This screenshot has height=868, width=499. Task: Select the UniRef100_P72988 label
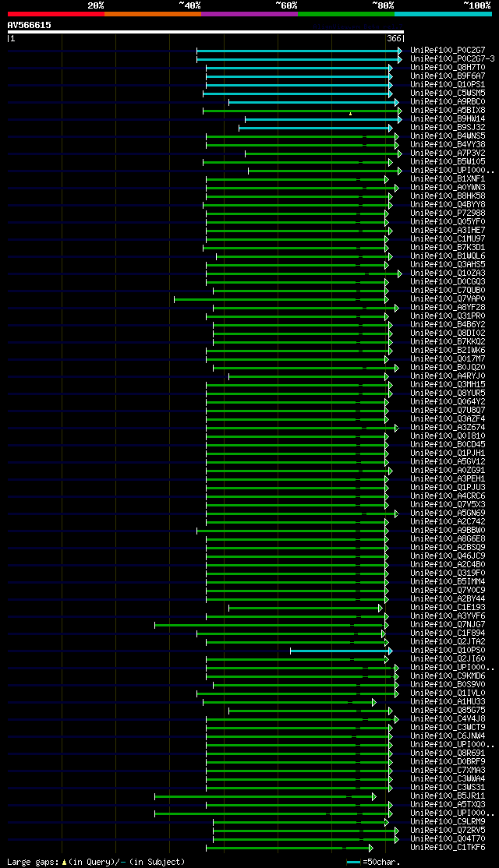click(448, 213)
